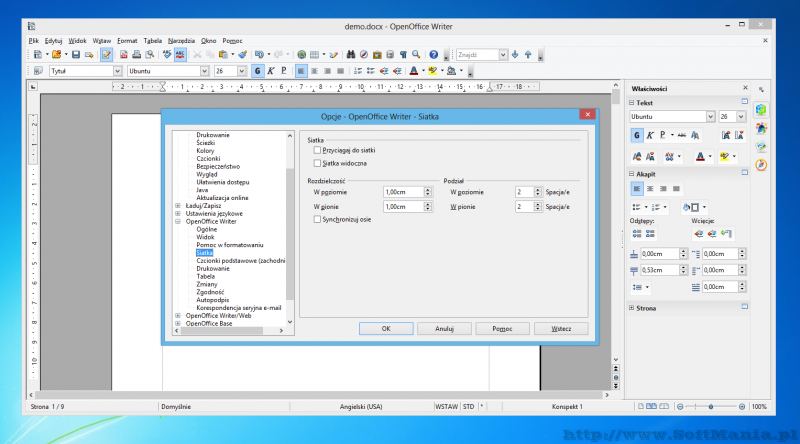The height and width of the screenshot is (444, 800).
Task: Click the W poziomie resolution 1,00cm field
Action: pyautogui.click(x=404, y=192)
